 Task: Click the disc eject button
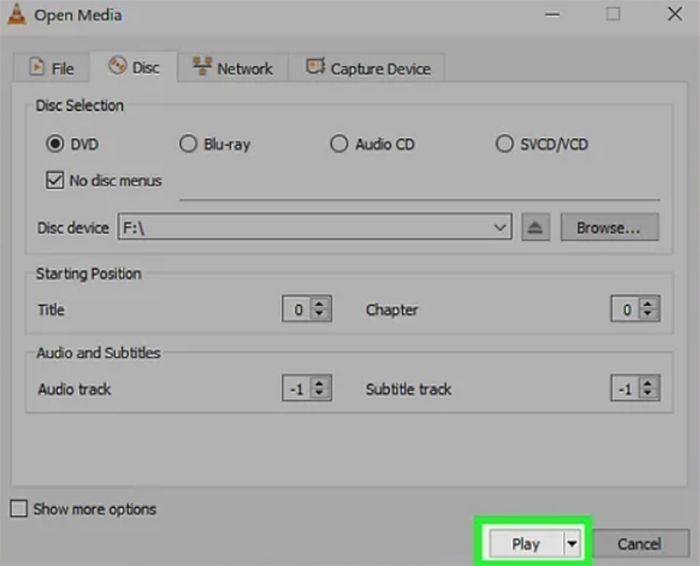535,228
